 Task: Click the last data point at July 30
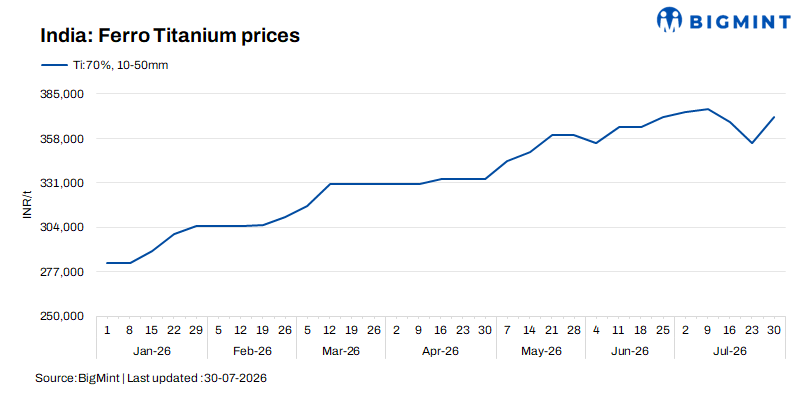774,117
